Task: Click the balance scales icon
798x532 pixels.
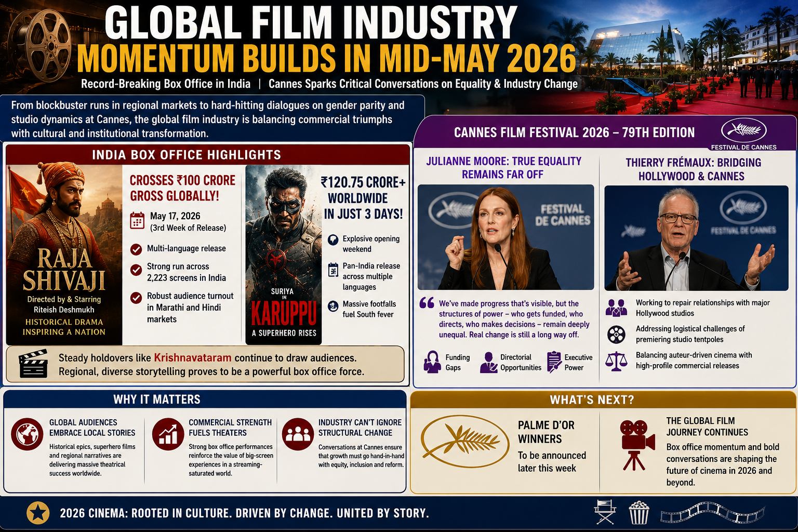Action: (616, 361)
